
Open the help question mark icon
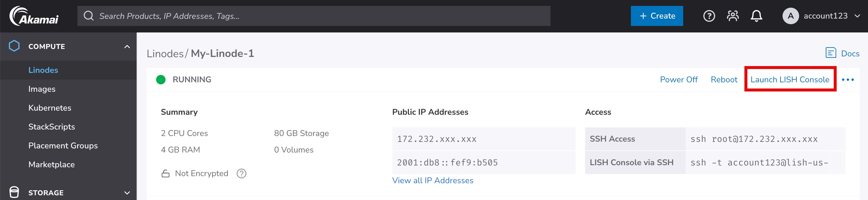(709, 16)
